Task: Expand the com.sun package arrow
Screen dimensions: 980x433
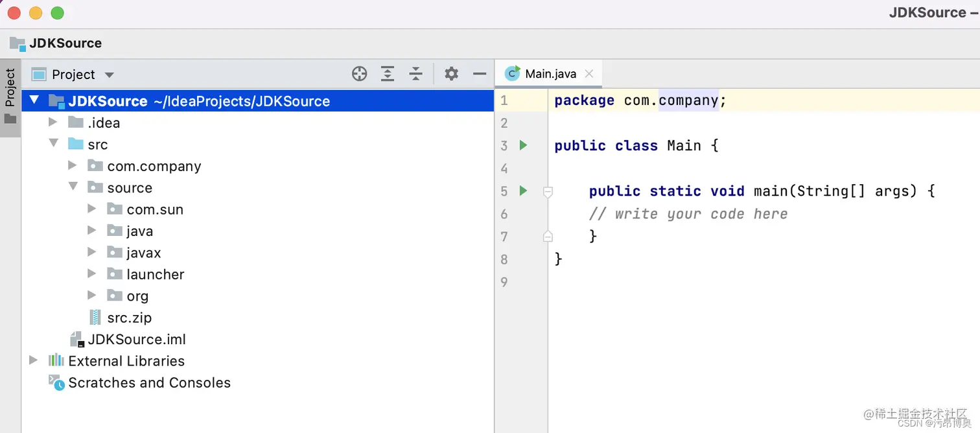Action: pos(92,209)
